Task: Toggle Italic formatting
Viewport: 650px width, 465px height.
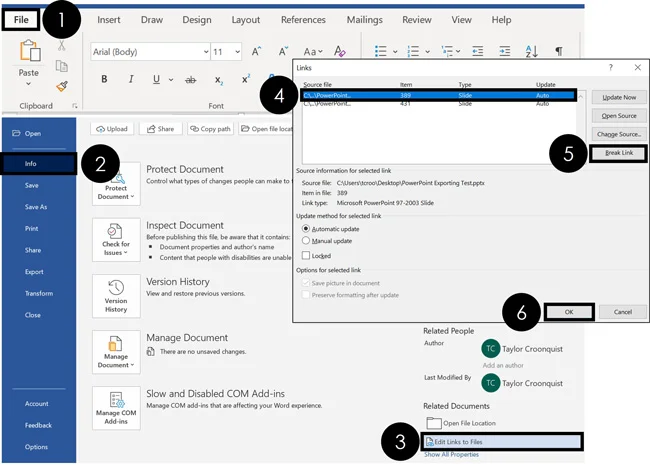Action: coord(131,79)
